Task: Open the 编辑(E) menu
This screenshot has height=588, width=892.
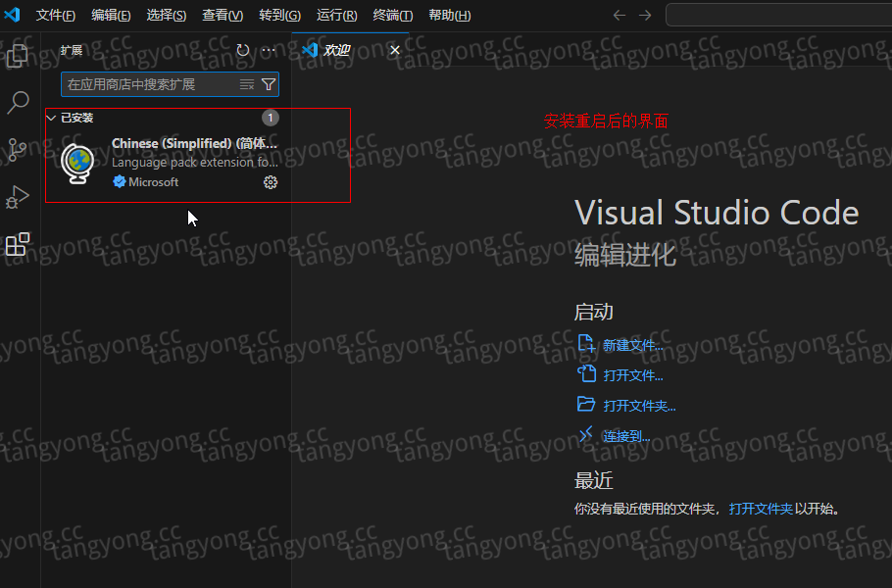Action: click(111, 16)
